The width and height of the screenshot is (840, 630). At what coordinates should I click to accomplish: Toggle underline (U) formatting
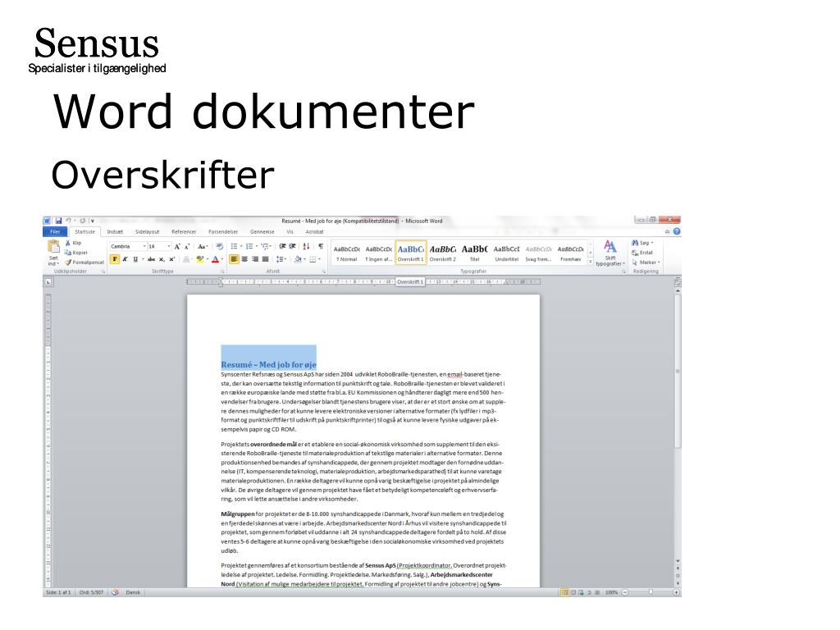coord(135,259)
